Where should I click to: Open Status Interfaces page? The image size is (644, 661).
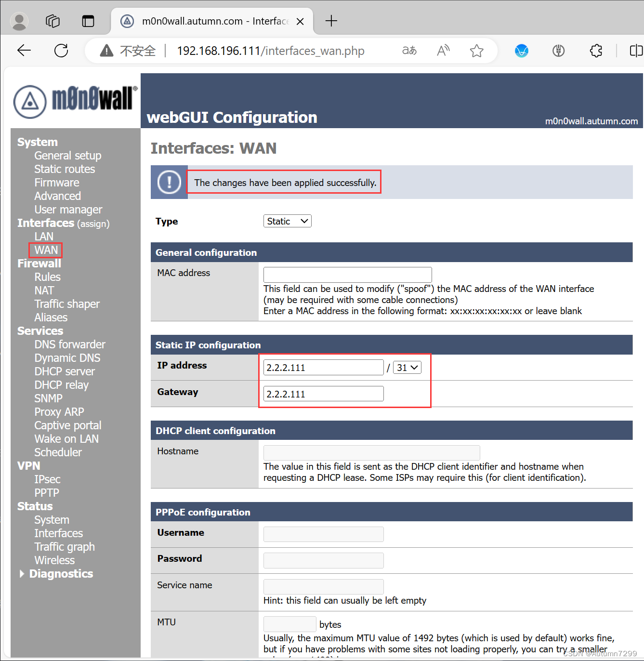click(x=58, y=533)
